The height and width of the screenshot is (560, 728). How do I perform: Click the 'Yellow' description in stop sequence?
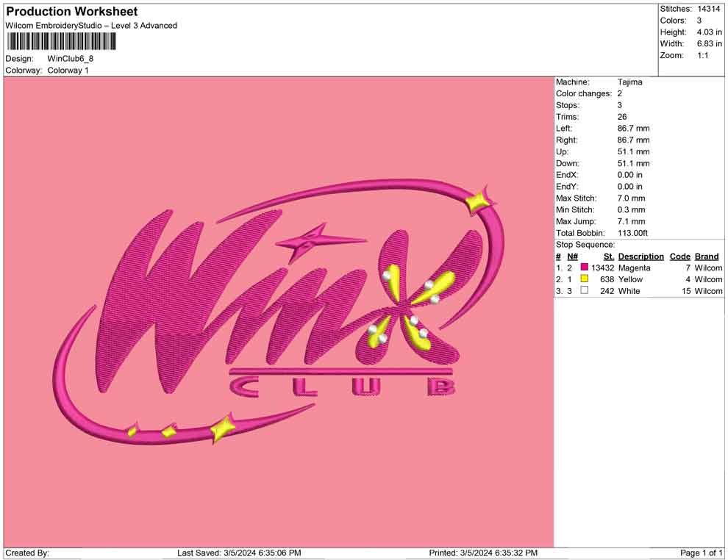click(x=630, y=279)
